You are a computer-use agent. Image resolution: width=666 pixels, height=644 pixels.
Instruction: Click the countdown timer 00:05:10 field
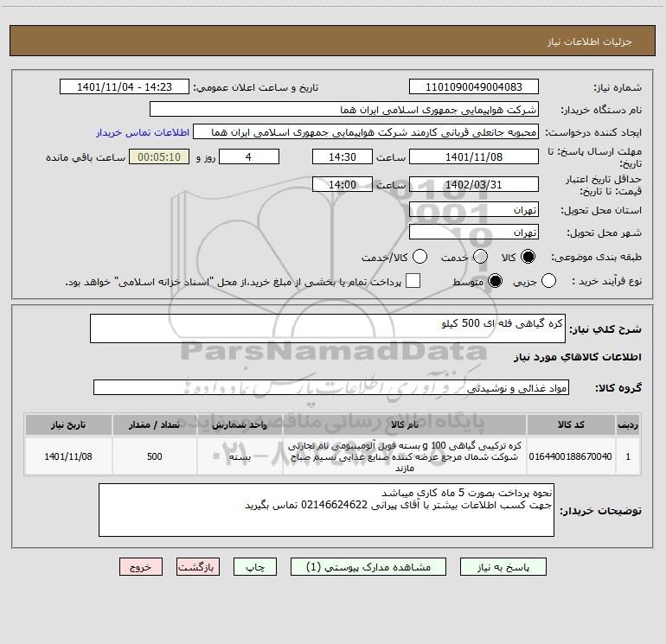coord(159,156)
